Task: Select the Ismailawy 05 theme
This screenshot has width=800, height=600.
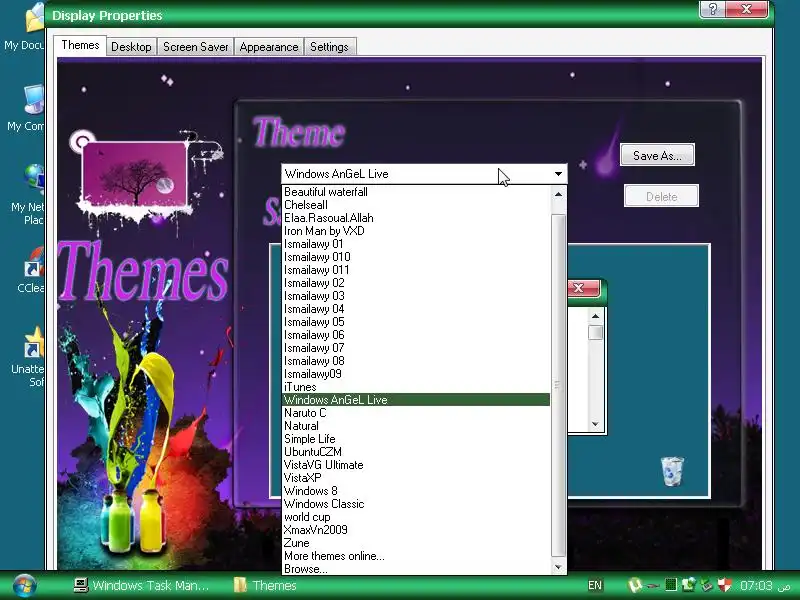Action: click(x=416, y=322)
